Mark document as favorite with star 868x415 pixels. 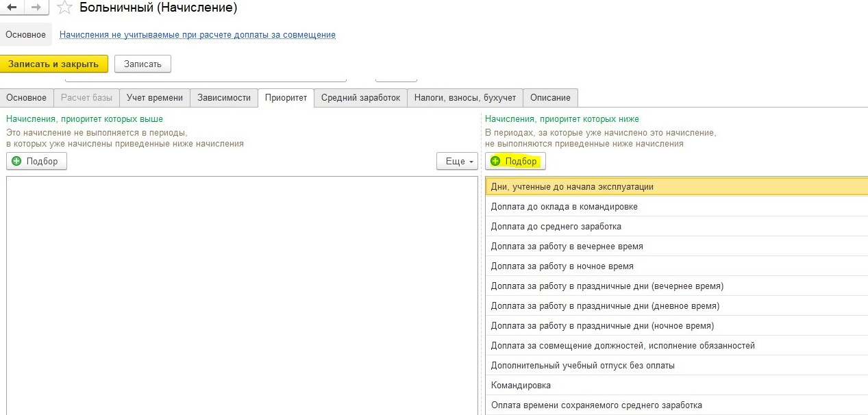pos(64,8)
